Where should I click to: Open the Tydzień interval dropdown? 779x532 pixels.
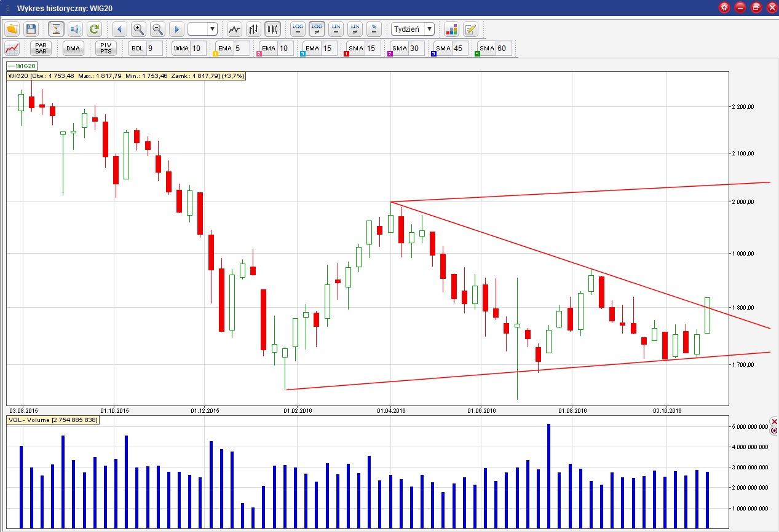point(413,29)
